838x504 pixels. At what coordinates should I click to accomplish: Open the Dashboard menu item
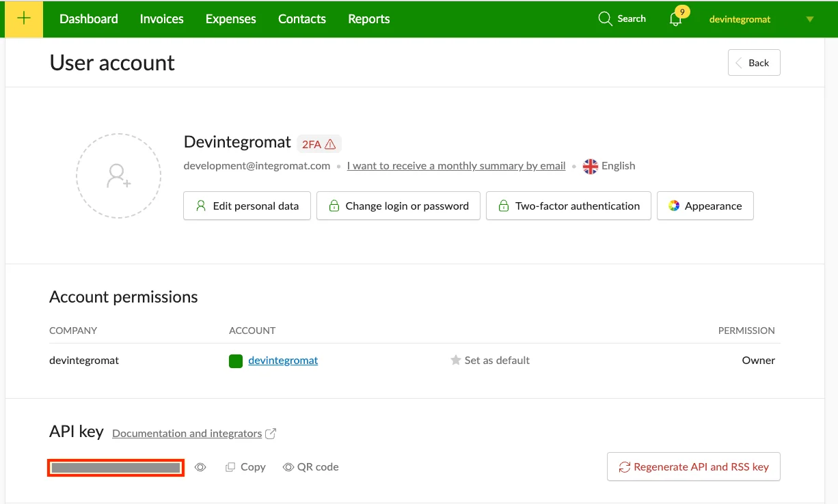[x=89, y=19]
